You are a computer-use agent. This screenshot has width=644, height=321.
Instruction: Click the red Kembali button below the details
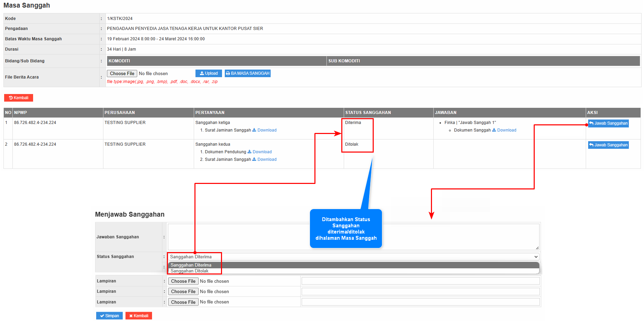tap(19, 98)
